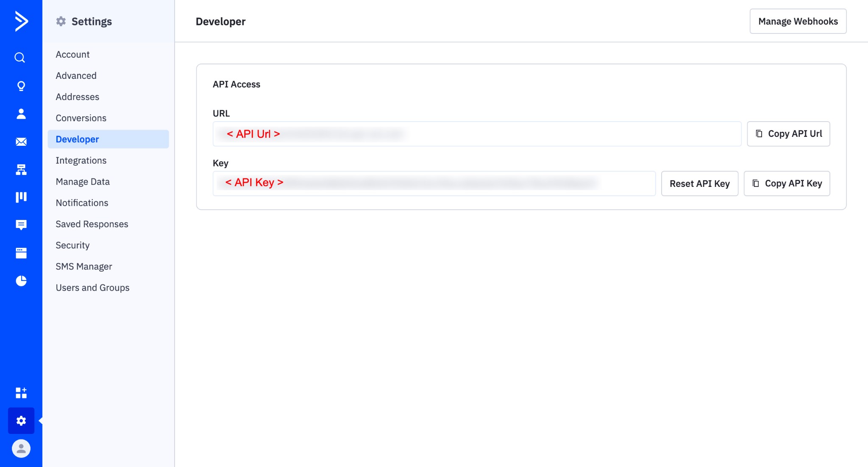Open Campaigns envelope icon
Screen dimensions: 868x467
point(21,142)
